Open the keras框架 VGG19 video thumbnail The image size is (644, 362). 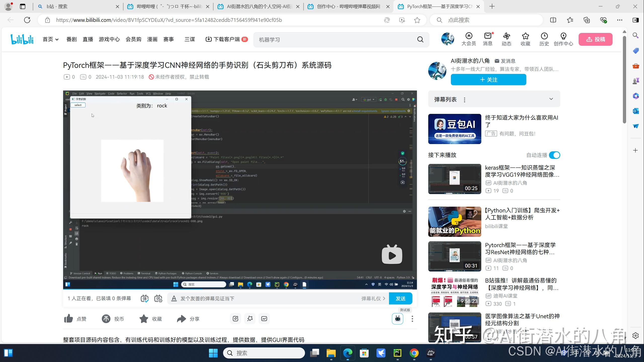455,179
